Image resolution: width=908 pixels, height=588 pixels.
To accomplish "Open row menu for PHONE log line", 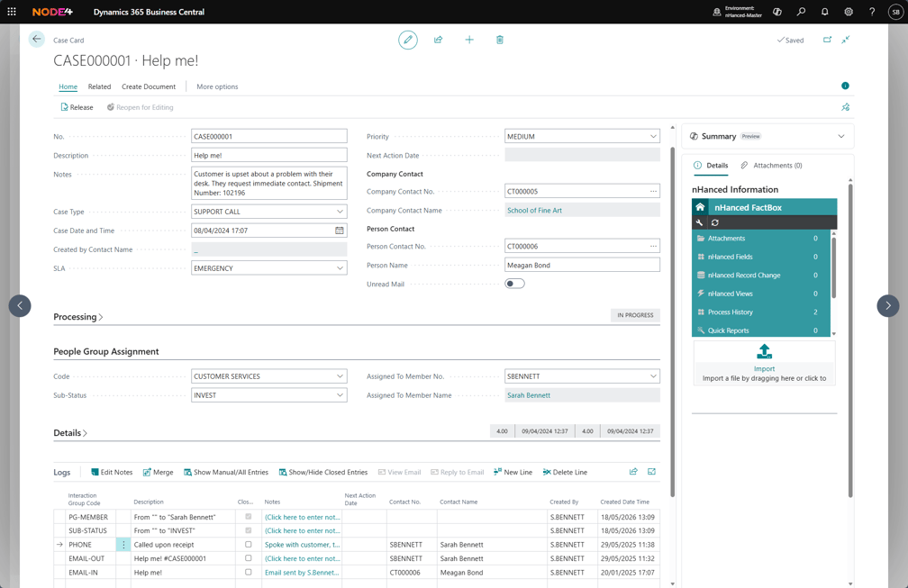I will [x=123, y=545].
